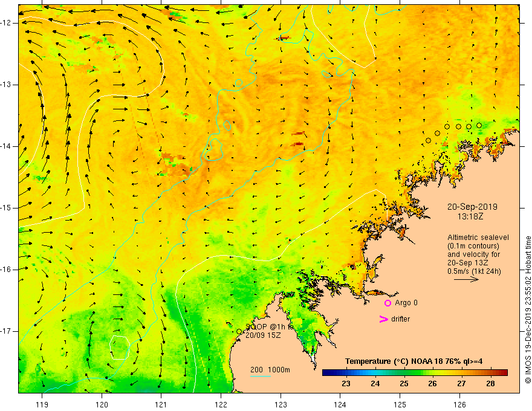The height and width of the screenshot is (411, 532).
Task: Click the 0.5m/s velocity scale arrow
Action: pos(466,279)
